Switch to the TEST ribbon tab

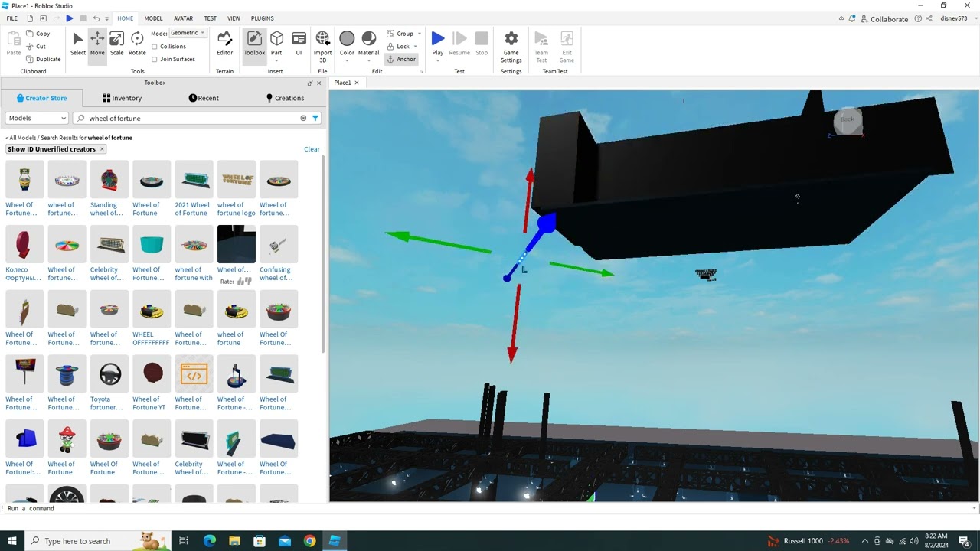[210, 18]
